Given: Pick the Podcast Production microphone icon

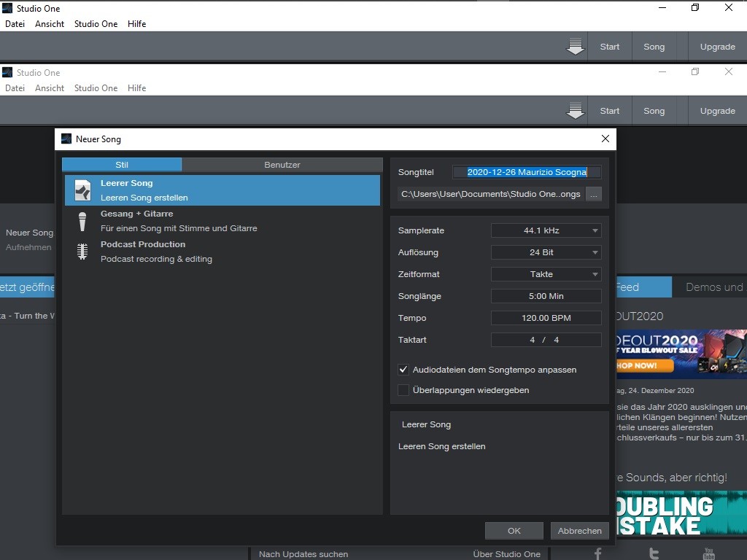Looking at the screenshot, I should 82,252.
